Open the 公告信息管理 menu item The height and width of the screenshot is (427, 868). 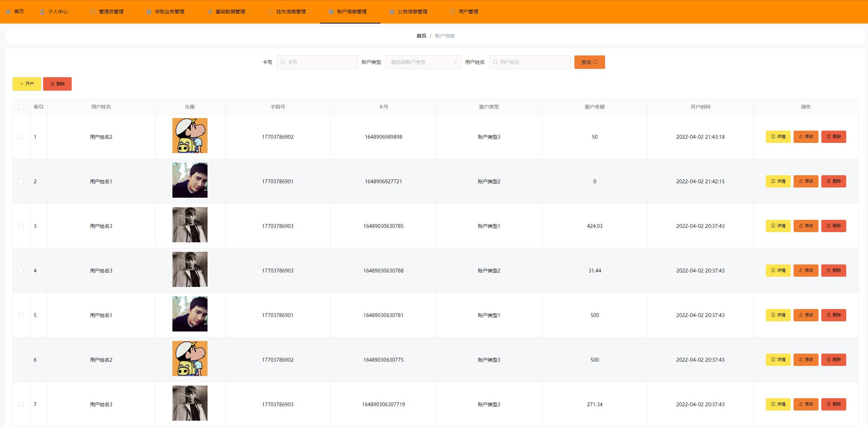(x=412, y=12)
